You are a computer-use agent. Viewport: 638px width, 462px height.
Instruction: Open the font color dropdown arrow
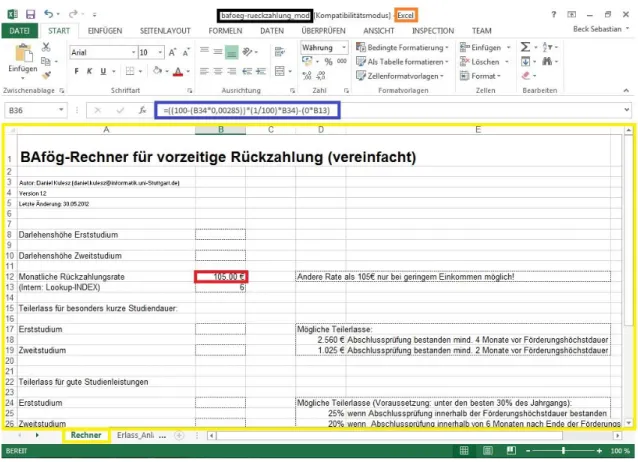tap(188, 71)
